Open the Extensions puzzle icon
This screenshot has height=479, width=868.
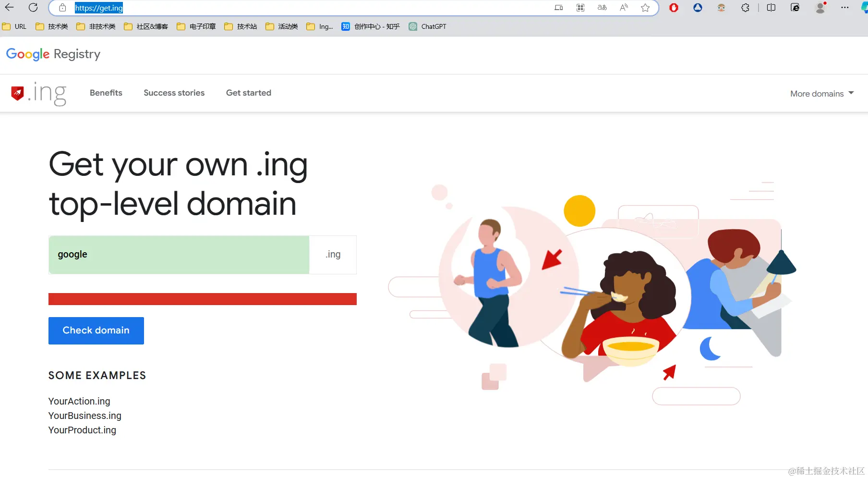[745, 8]
